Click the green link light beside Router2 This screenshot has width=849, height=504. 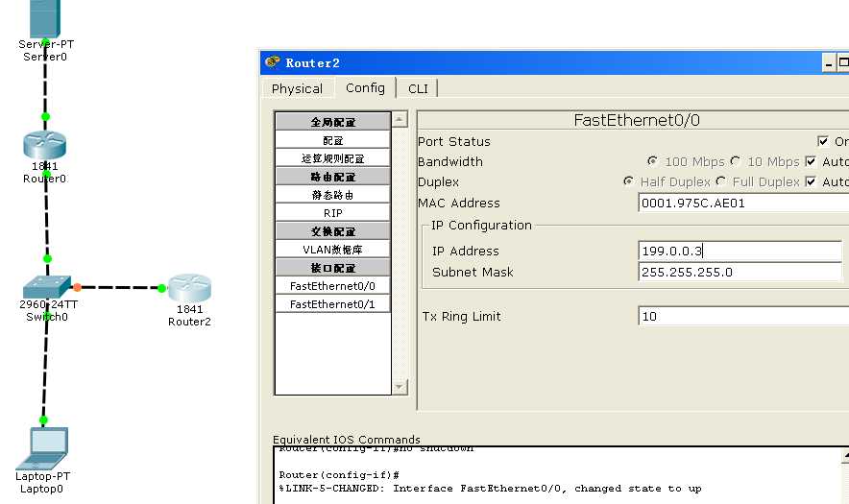click(161, 288)
